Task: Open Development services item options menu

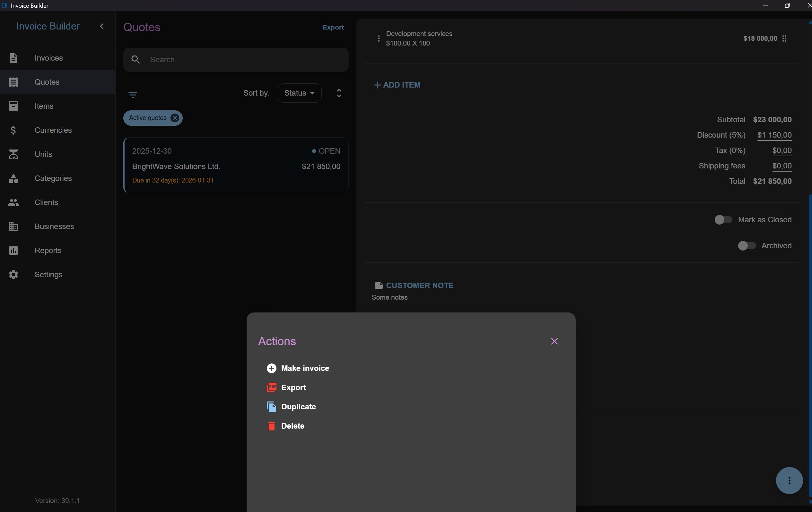Action: click(378, 38)
